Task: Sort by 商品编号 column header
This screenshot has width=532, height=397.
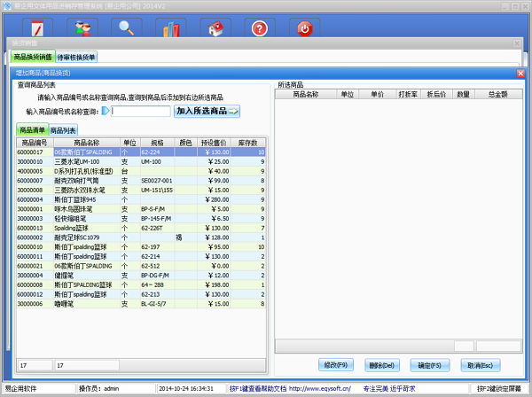Action: (35, 143)
